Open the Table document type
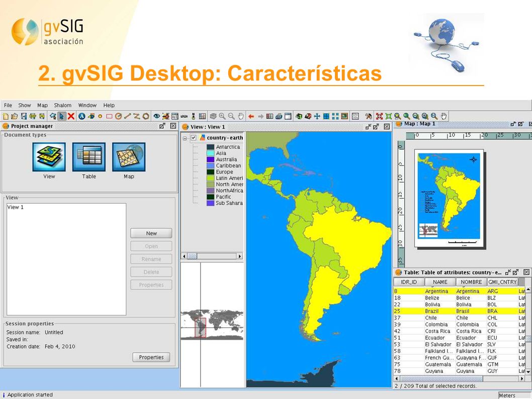Viewport: 532px width, 399px height. pyautogui.click(x=89, y=157)
